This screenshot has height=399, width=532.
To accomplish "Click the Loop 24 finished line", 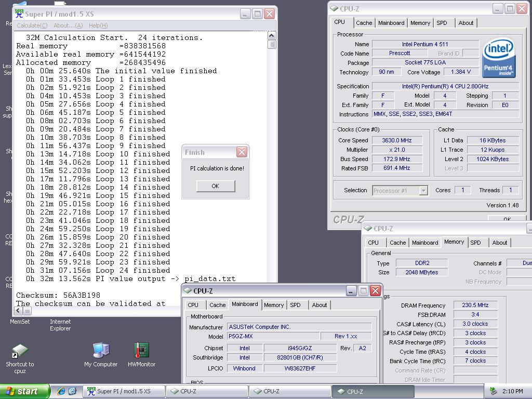I will [98, 270].
